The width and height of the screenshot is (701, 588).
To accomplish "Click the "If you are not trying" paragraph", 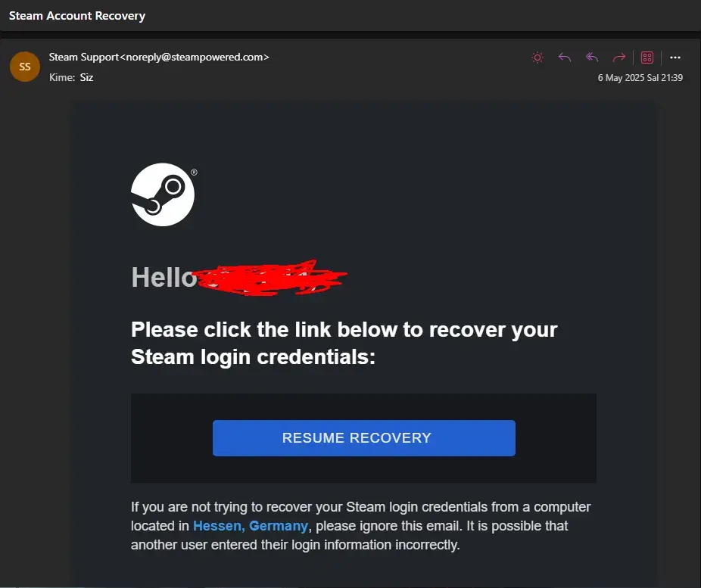I will (361, 526).
